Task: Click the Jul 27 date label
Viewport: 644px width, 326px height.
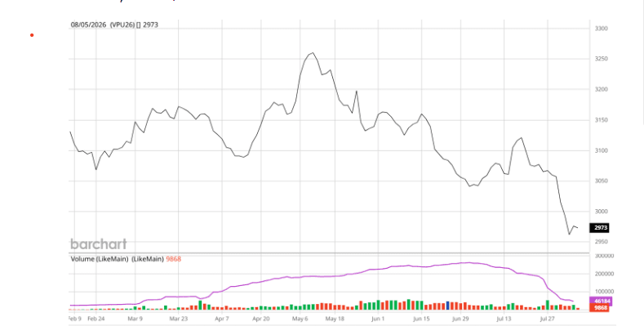Action: point(547,319)
